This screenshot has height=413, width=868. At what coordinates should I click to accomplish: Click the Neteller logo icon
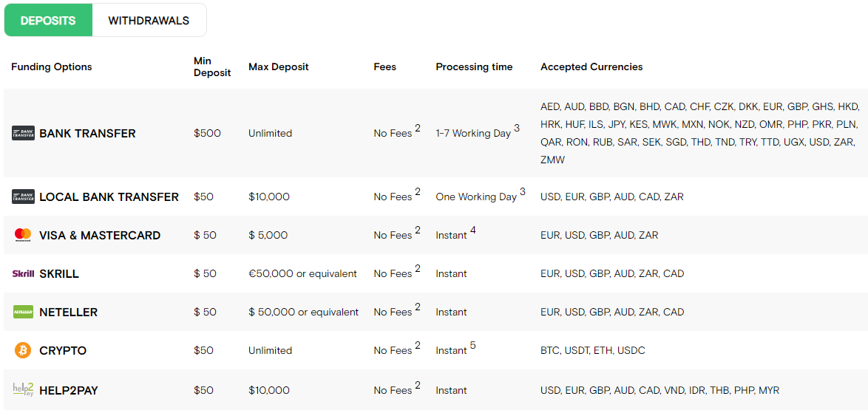click(x=23, y=312)
